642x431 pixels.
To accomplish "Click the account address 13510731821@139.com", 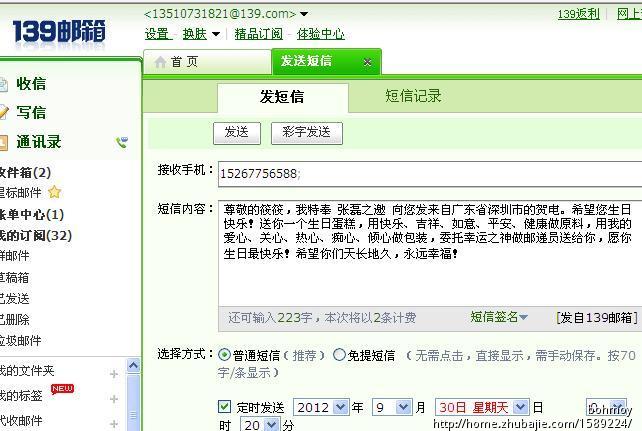I will pos(220,14).
